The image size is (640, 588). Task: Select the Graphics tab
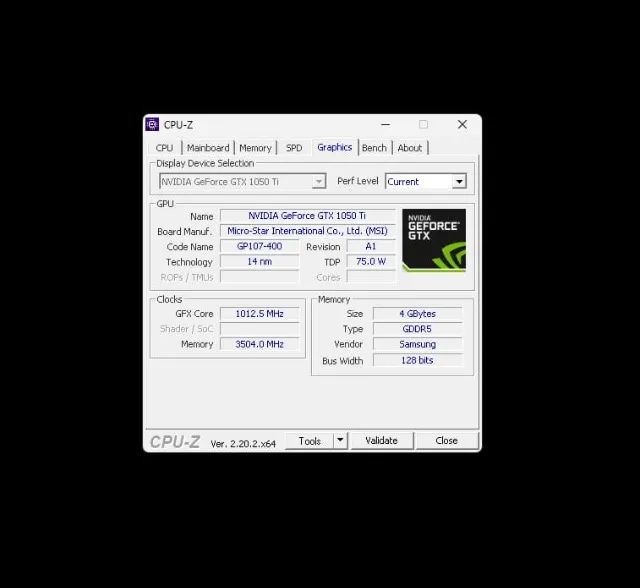[335, 147]
